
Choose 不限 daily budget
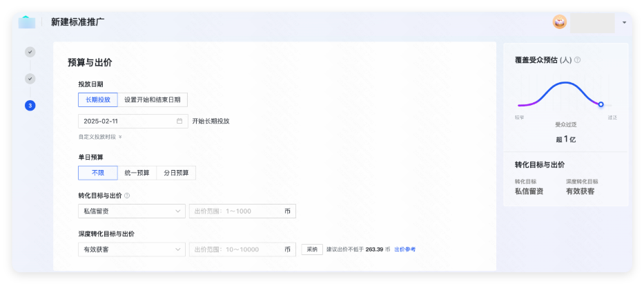[x=98, y=173]
